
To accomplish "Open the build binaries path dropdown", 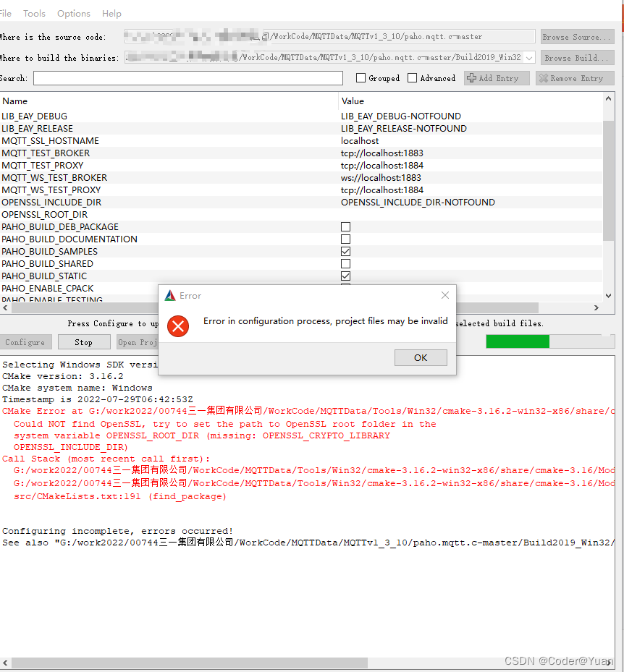I will pos(531,57).
